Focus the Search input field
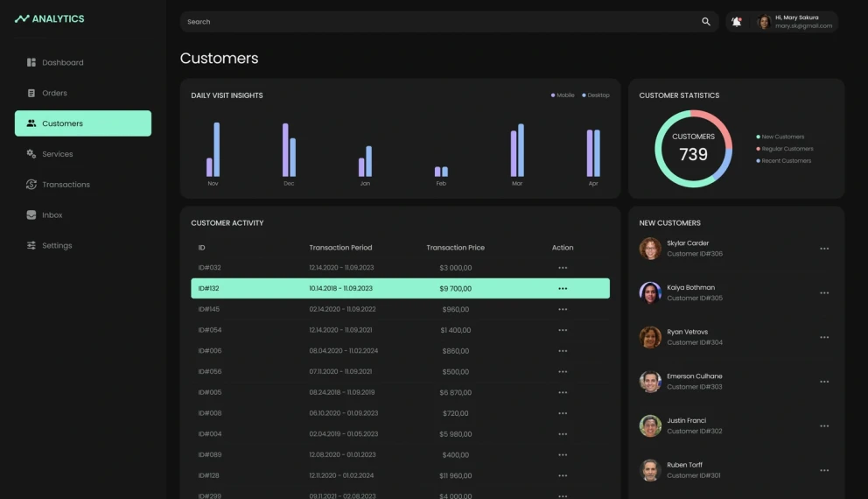 pos(437,22)
